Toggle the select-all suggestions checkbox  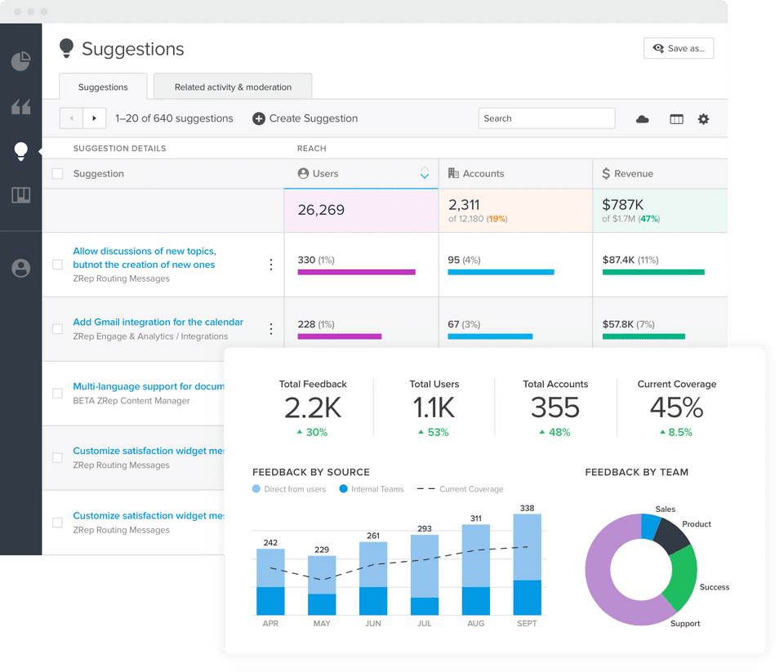tap(57, 173)
